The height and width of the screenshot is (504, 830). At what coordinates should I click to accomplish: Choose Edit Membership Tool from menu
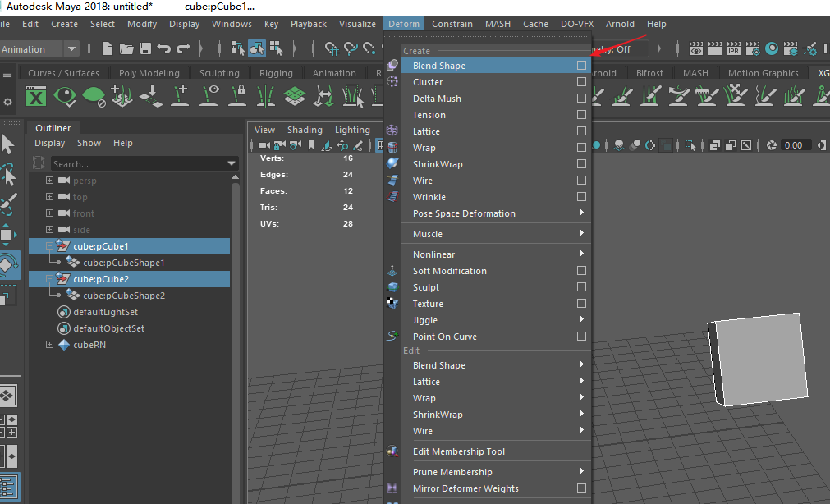(459, 451)
